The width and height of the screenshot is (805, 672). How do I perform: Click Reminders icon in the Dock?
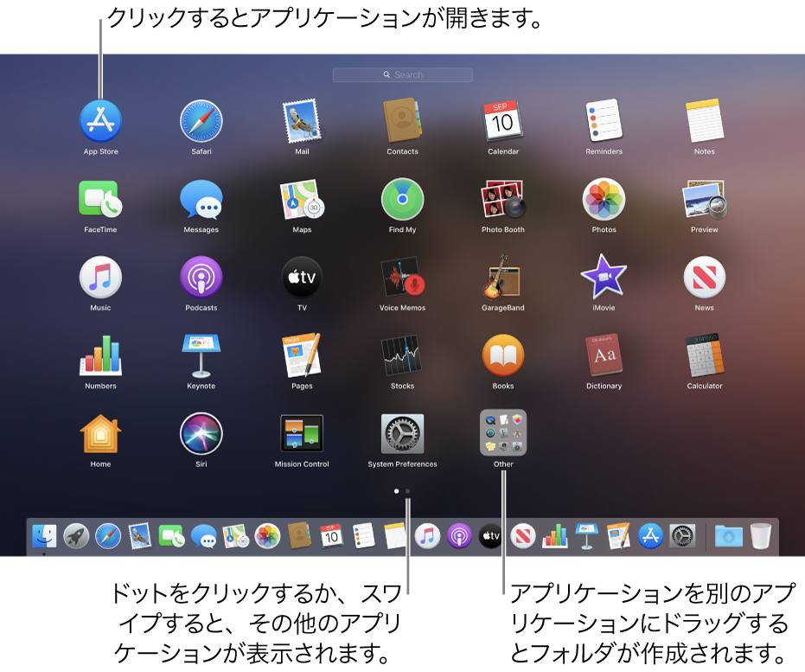[x=363, y=536]
